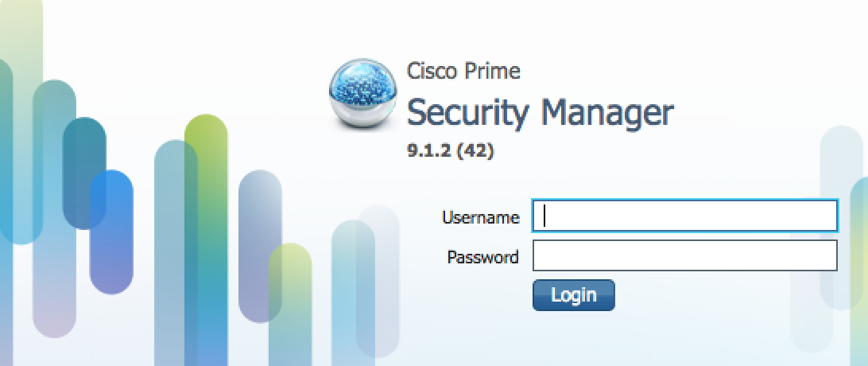The width and height of the screenshot is (868, 366).
Task: Click the version number 9.1.2 (42)
Action: click(x=450, y=150)
